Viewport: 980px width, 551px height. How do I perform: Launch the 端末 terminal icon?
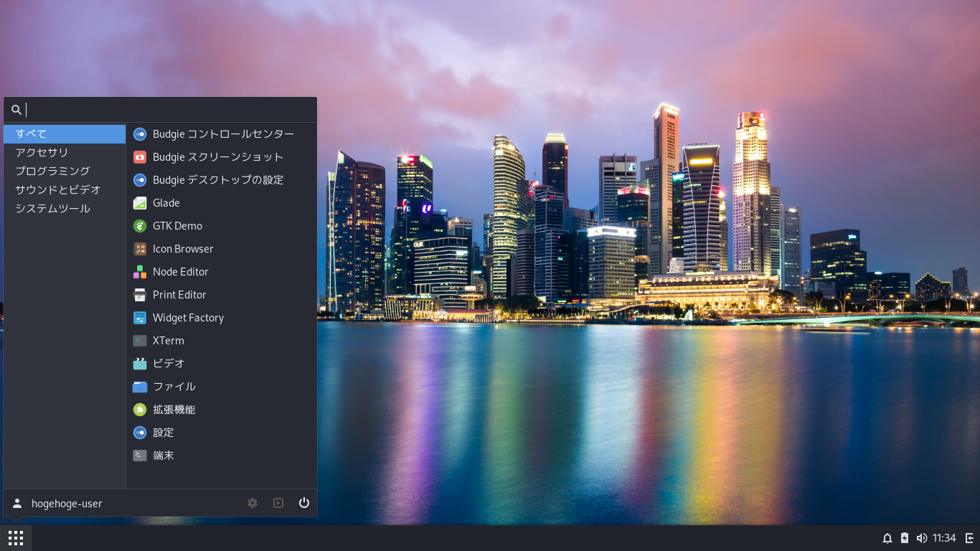[140, 456]
